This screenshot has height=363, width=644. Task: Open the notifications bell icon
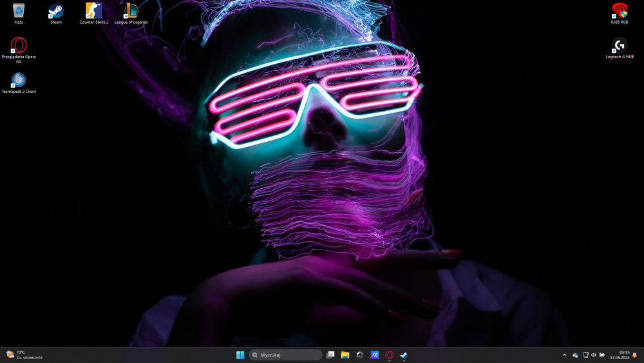pyautogui.click(x=635, y=355)
